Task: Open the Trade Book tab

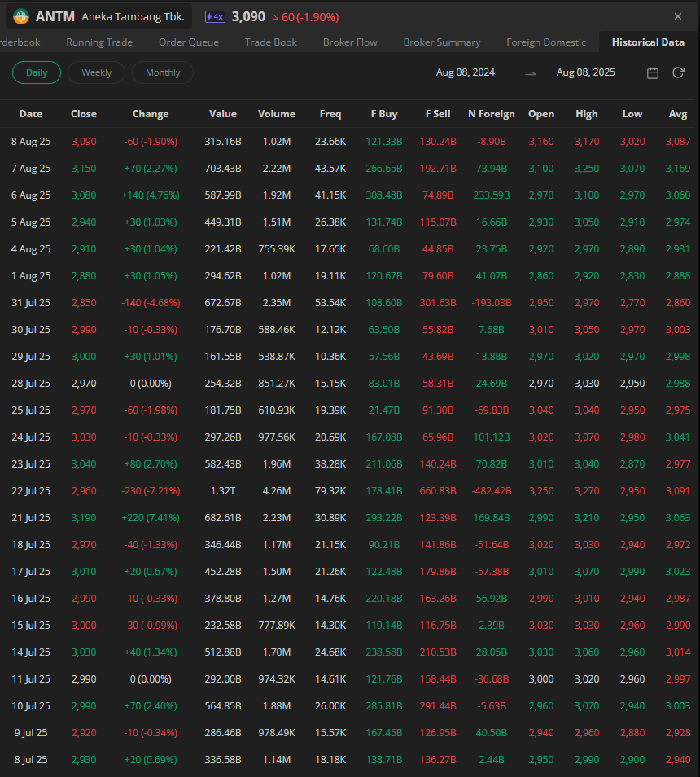Action: tap(271, 42)
